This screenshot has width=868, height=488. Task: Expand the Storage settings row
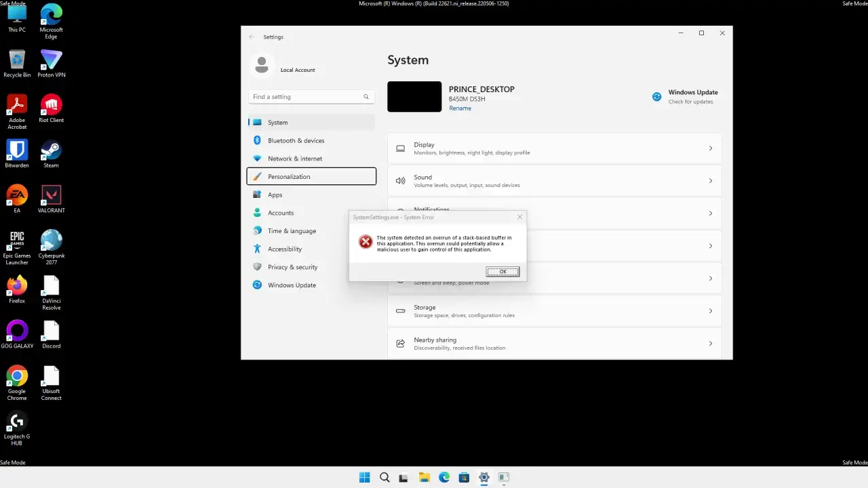point(554,311)
